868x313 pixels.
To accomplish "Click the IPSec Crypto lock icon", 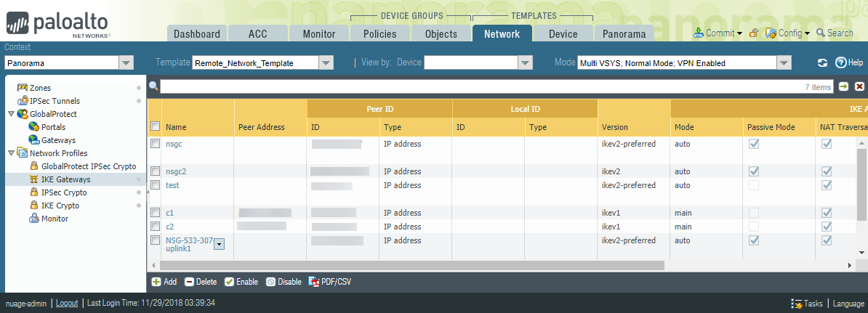I will tap(33, 192).
